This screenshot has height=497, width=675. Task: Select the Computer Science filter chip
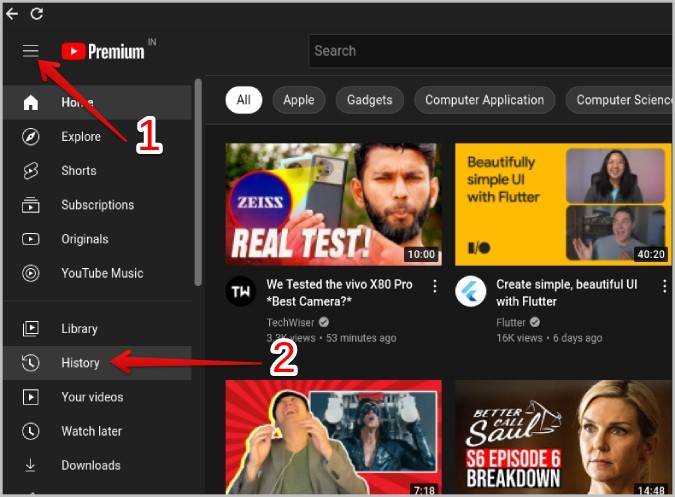click(619, 100)
